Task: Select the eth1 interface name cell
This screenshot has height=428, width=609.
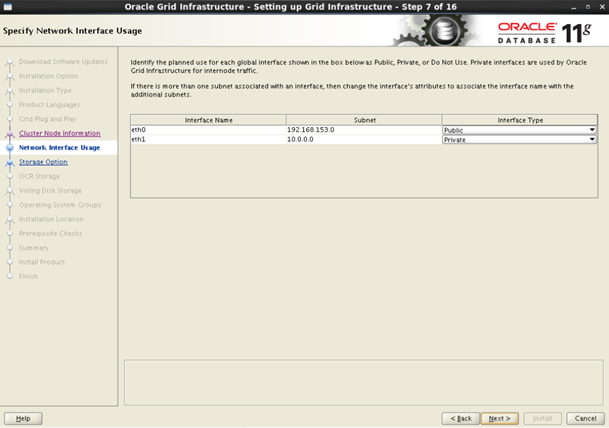Action: point(209,139)
